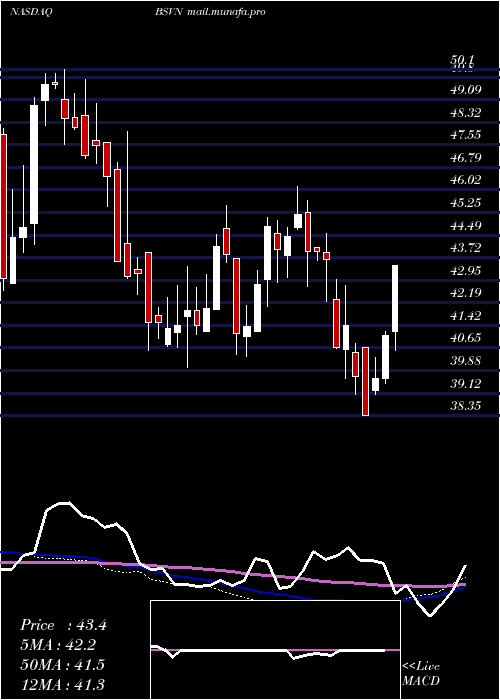The width and height of the screenshot is (500, 700).
Task: Click the 39.88 price axis label
Action: 466,361
